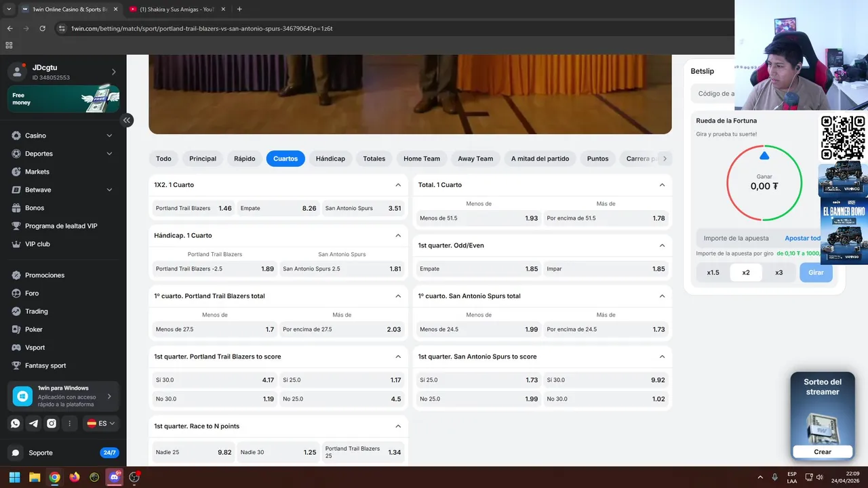
Task: Open the 1win para Windows download
Action: pos(63,396)
